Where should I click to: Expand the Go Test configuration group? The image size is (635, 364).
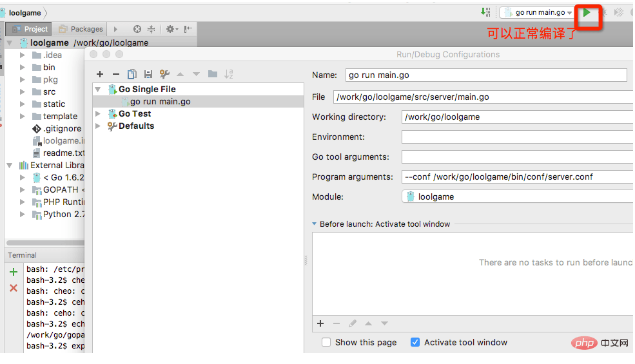[x=97, y=114]
